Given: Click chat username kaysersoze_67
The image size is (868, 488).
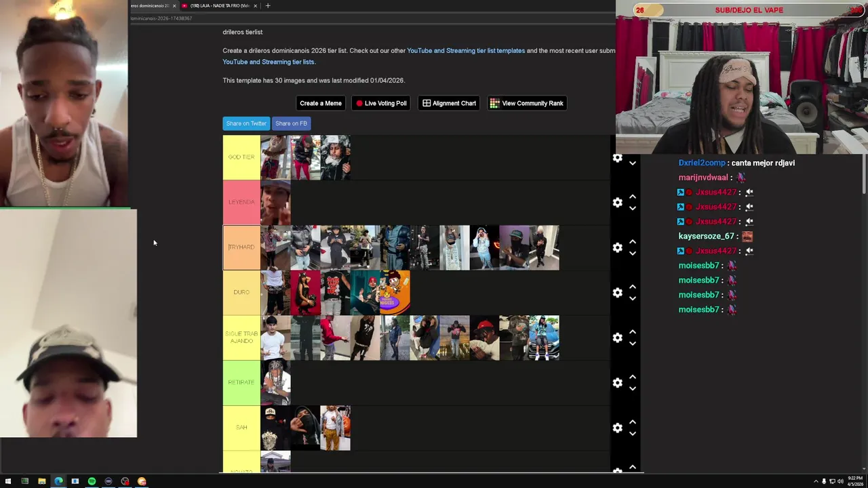Looking at the screenshot, I should 707,236.
